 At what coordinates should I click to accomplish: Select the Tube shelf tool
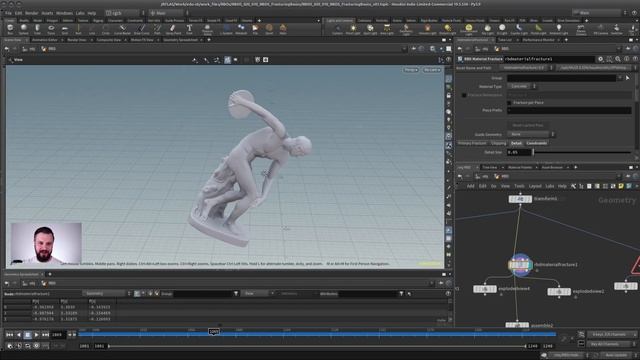37,29
